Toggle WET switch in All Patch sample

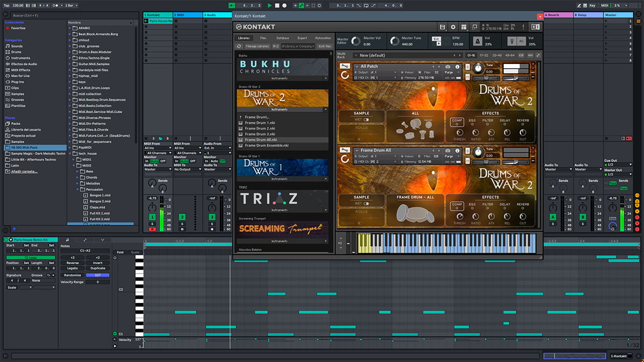(x=367, y=120)
